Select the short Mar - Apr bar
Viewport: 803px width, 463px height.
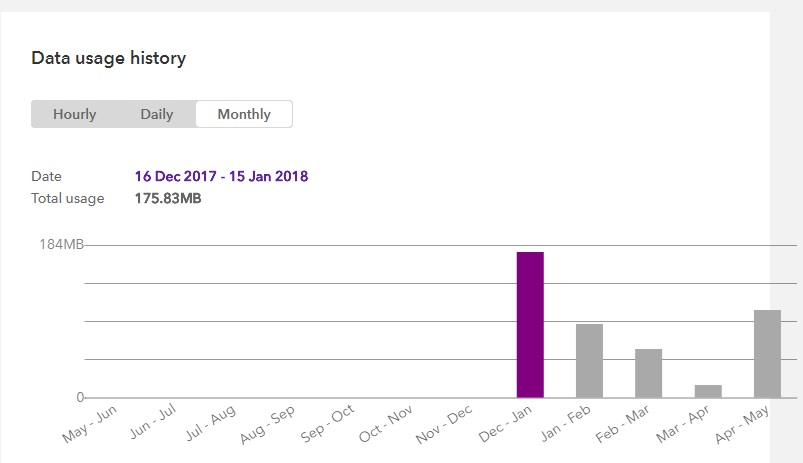tap(708, 391)
